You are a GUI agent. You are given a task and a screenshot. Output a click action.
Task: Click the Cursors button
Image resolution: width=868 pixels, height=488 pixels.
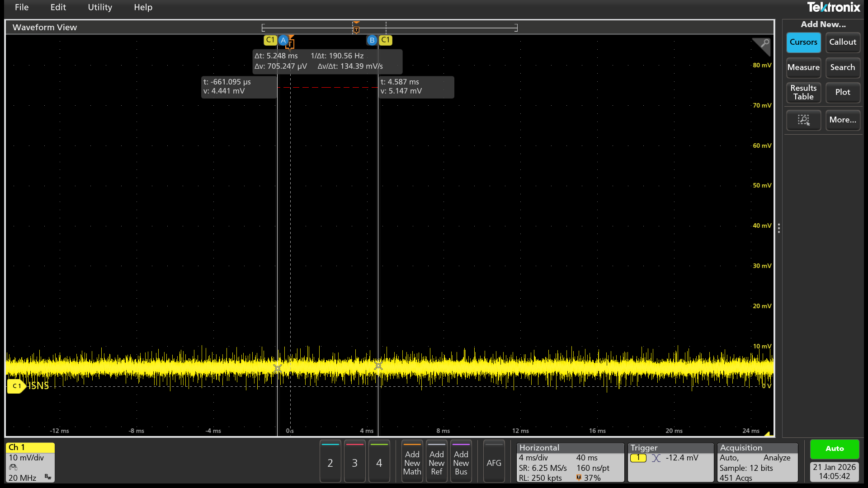(x=803, y=42)
